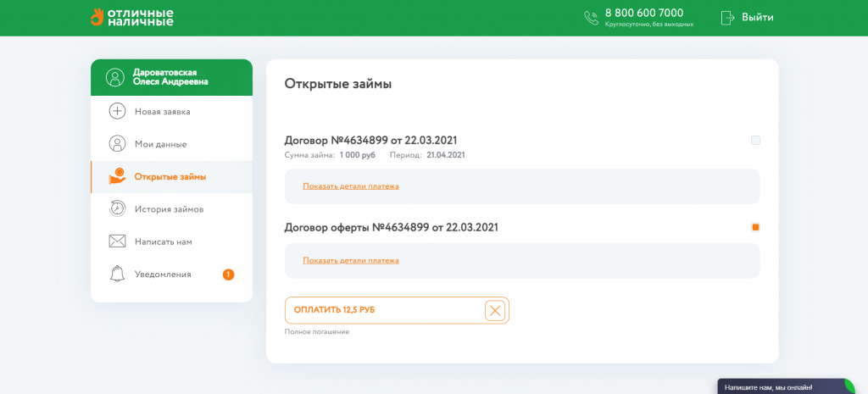Open Написать нам page
Viewport: 868px width, 394px height.
pos(171,241)
